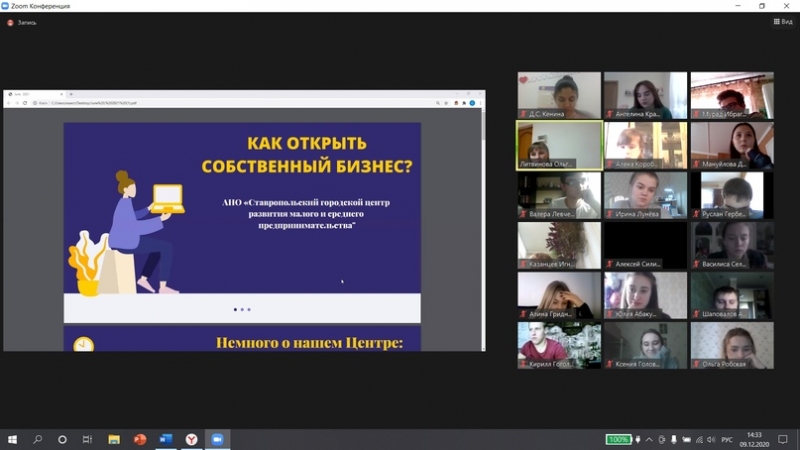Click the shared browser's zoom magnifier icon
This screenshot has height=450, width=800.
tap(438, 103)
